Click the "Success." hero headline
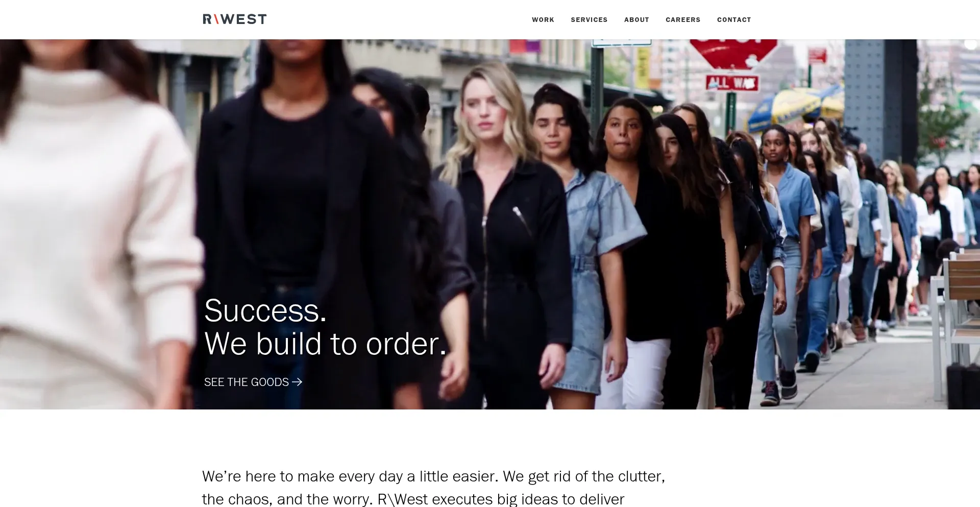The height and width of the screenshot is (507, 980). pyautogui.click(x=265, y=310)
